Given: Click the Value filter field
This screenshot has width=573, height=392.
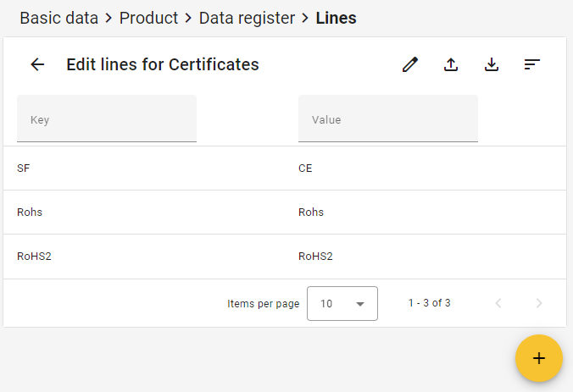Looking at the screenshot, I should click(388, 119).
